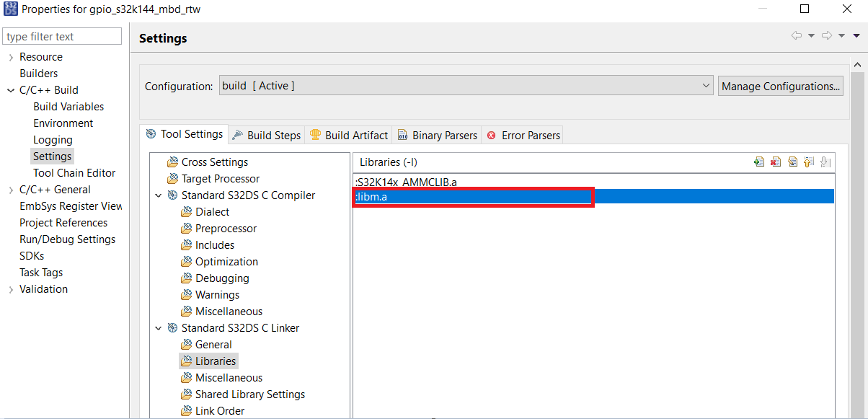Add a new library entry
Screen dimensions: 868x419
(758, 162)
